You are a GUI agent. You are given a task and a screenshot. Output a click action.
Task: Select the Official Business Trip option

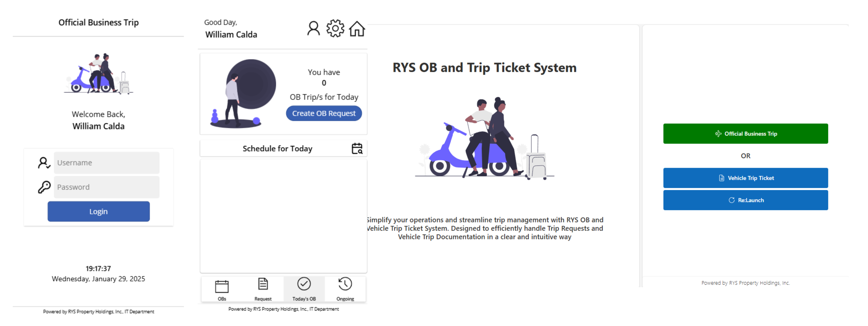point(746,134)
